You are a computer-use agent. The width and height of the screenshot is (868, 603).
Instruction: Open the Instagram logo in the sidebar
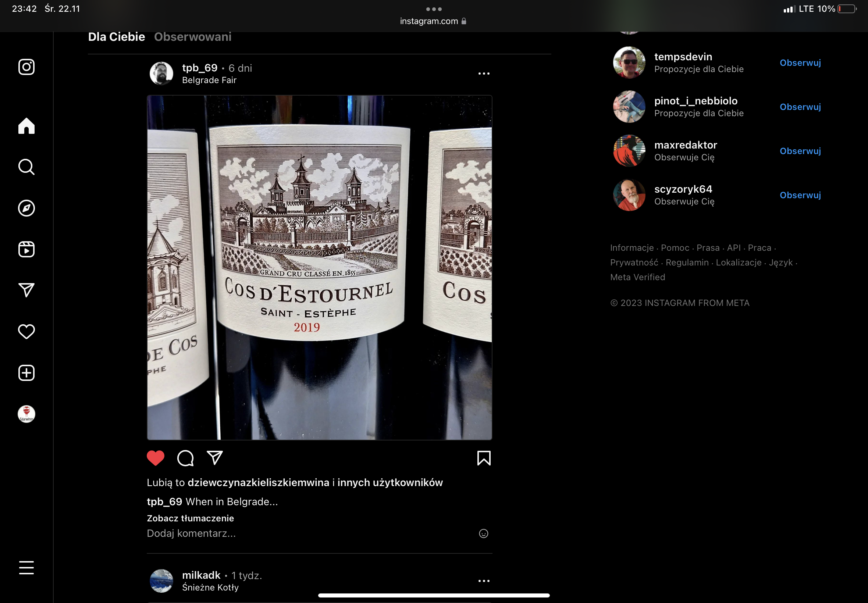point(26,67)
